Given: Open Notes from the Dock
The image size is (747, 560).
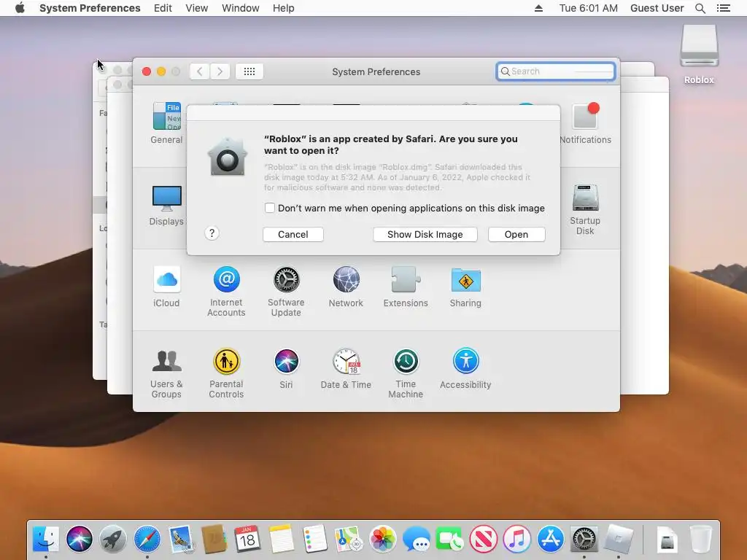Looking at the screenshot, I should 281,539.
